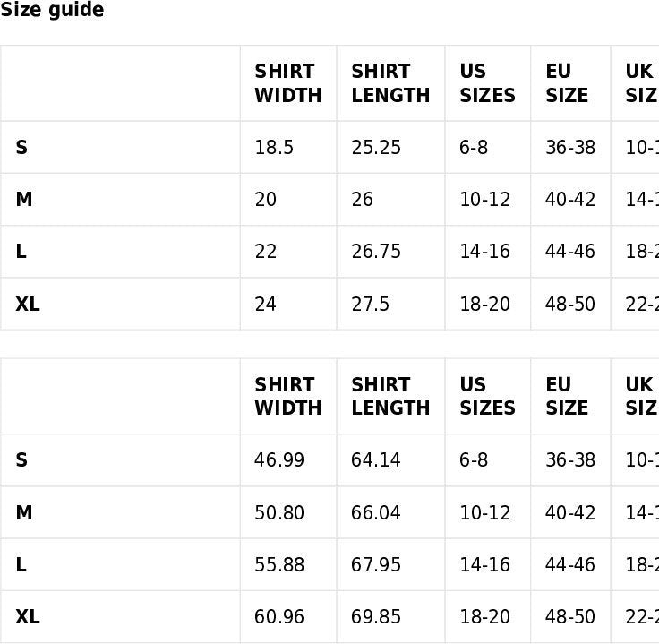Select the 26.75 shirt length cell
The image size is (659, 644).
tap(376, 252)
